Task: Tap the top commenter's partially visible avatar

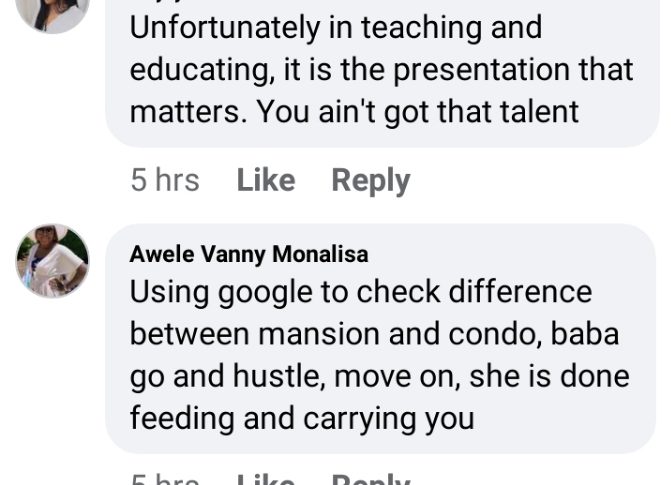Action: [x=53, y=10]
